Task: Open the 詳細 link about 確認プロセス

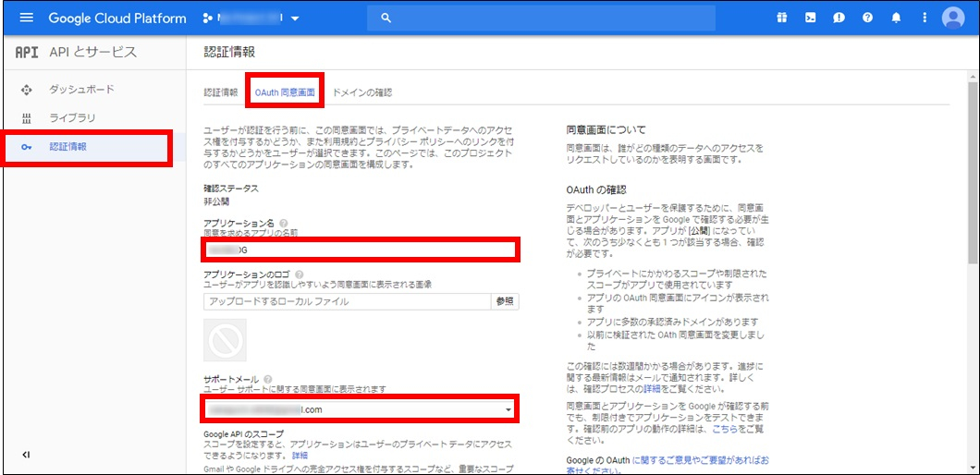Action: coord(651,388)
